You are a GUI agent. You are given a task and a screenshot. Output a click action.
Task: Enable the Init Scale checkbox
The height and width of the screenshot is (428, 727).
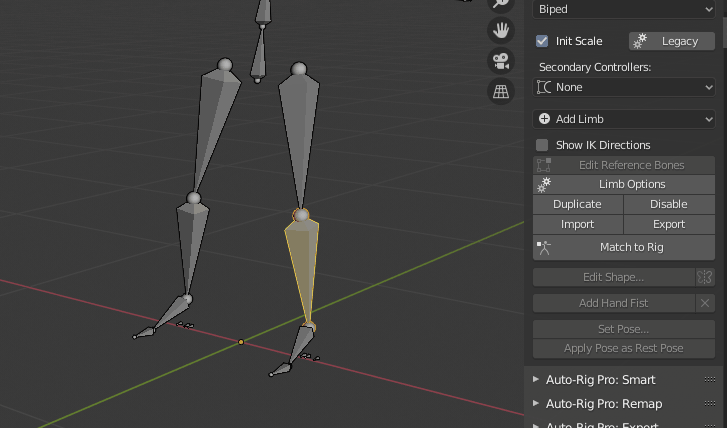pyautogui.click(x=542, y=41)
